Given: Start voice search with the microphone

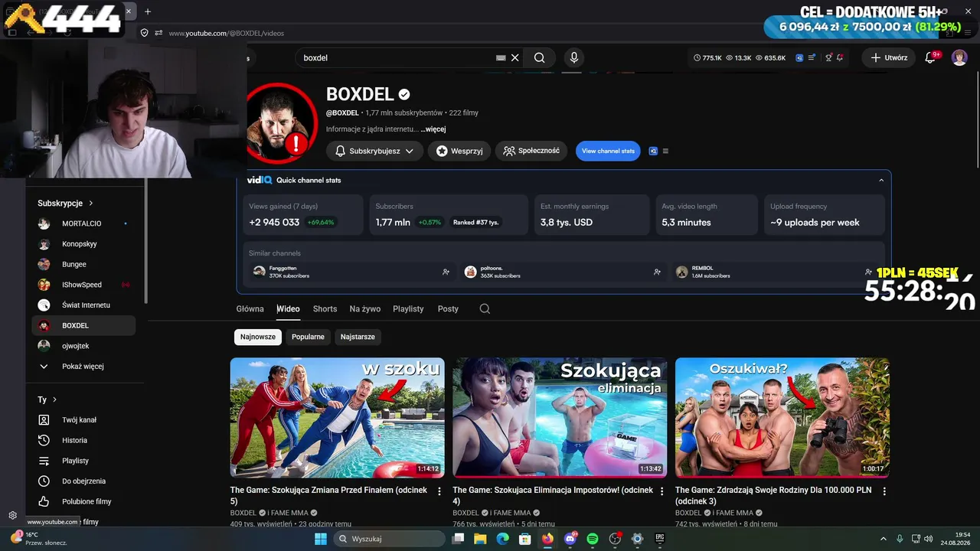Looking at the screenshot, I should (x=573, y=57).
